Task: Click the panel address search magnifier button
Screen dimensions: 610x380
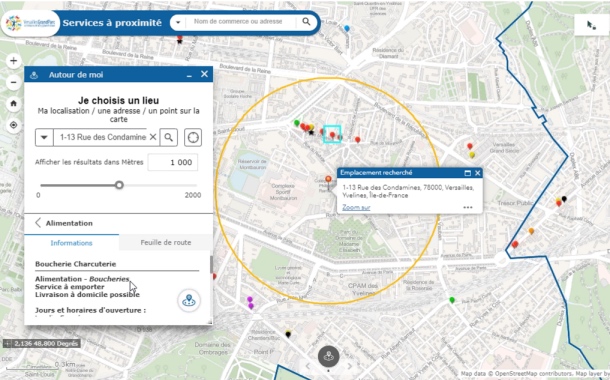Action: point(168,137)
